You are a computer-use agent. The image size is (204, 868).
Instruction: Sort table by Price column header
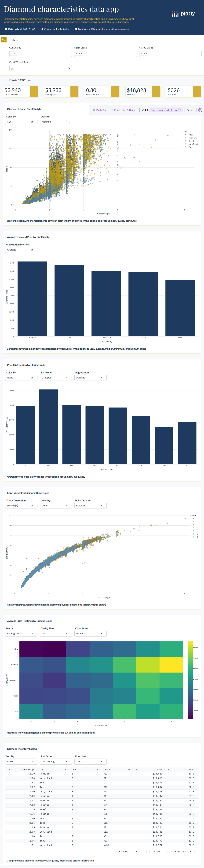(159, 770)
